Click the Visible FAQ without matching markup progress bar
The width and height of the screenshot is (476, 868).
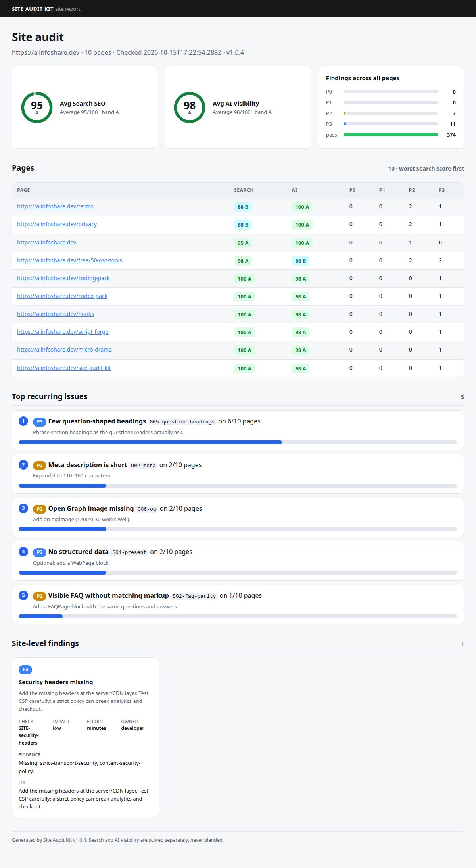[x=238, y=616]
